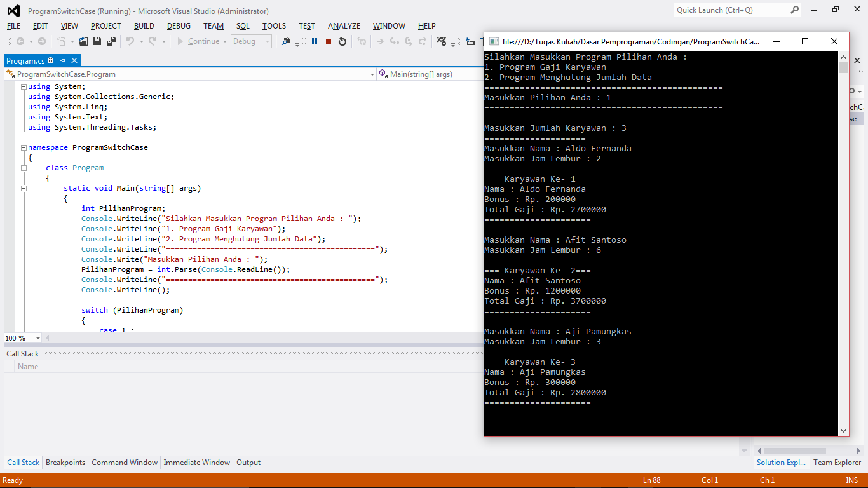868x488 pixels.
Task: Open the BUILD menu
Action: coord(144,26)
